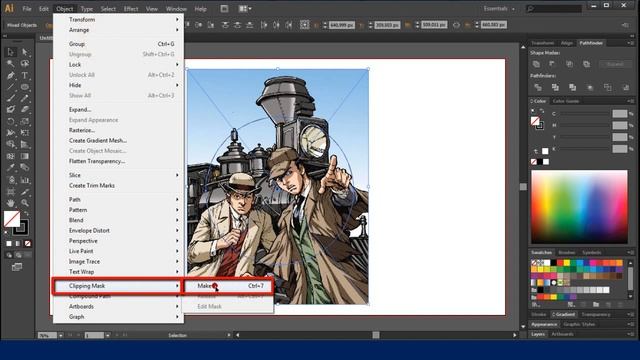Image resolution: width=640 pixels, height=360 pixels.
Task: Toggle the Constrain Width and Height link
Action: click(x=456, y=25)
